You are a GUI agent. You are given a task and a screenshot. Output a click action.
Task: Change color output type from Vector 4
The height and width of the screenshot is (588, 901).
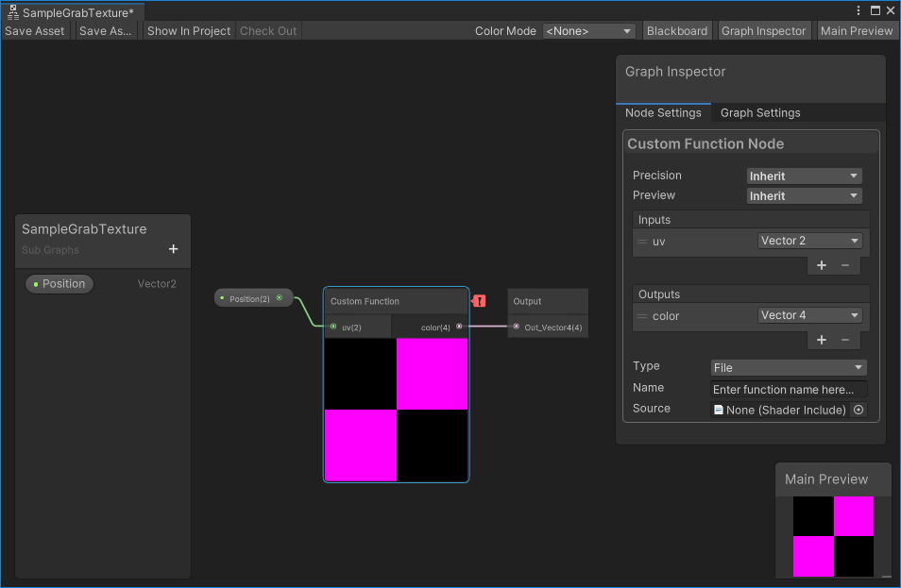809,315
